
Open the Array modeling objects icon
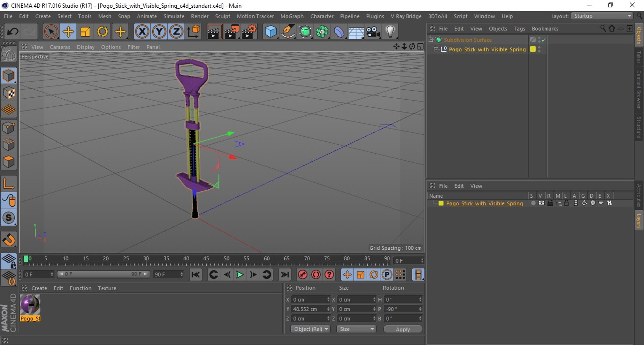click(322, 32)
